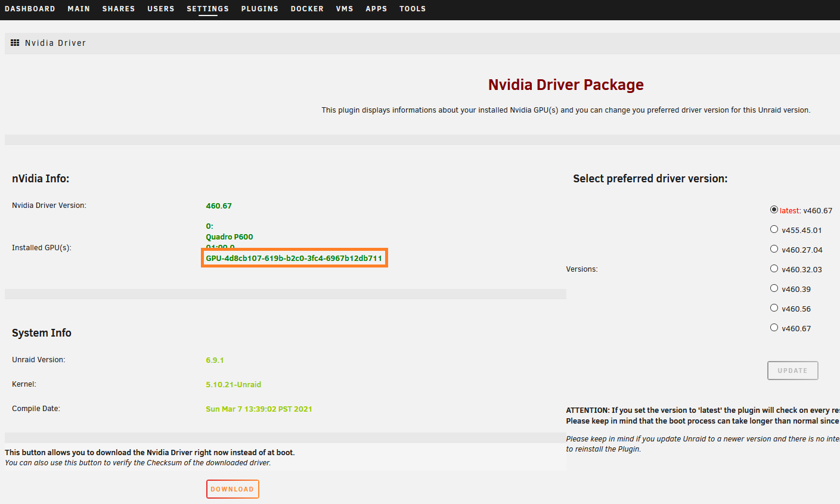
Task: Open the DASHBOARD menu
Action: point(30,8)
